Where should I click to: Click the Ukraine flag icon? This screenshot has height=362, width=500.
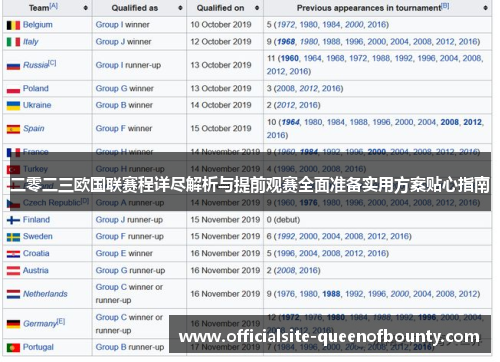[x=13, y=106]
